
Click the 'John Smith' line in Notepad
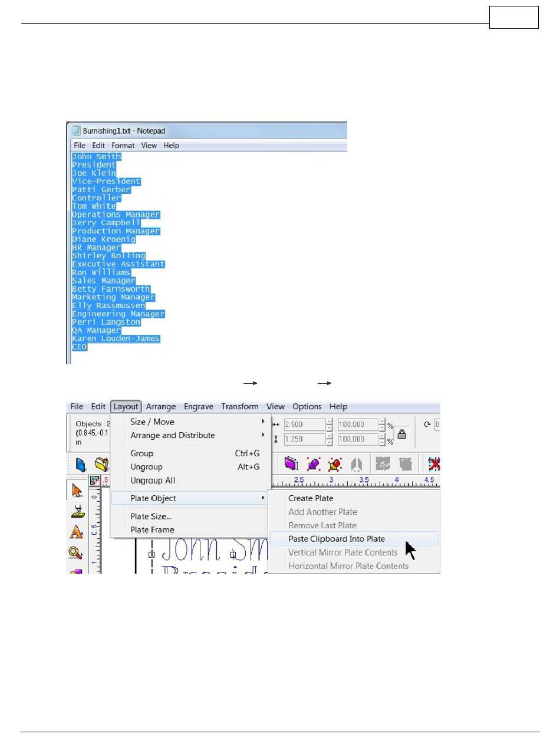(x=97, y=156)
